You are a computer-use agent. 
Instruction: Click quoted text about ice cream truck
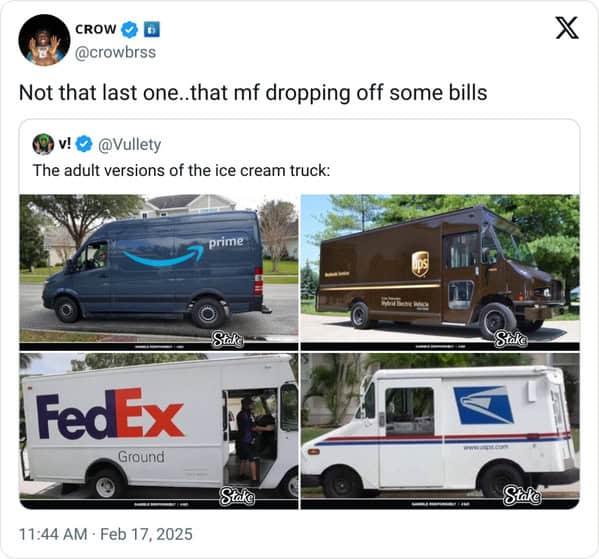(x=181, y=170)
